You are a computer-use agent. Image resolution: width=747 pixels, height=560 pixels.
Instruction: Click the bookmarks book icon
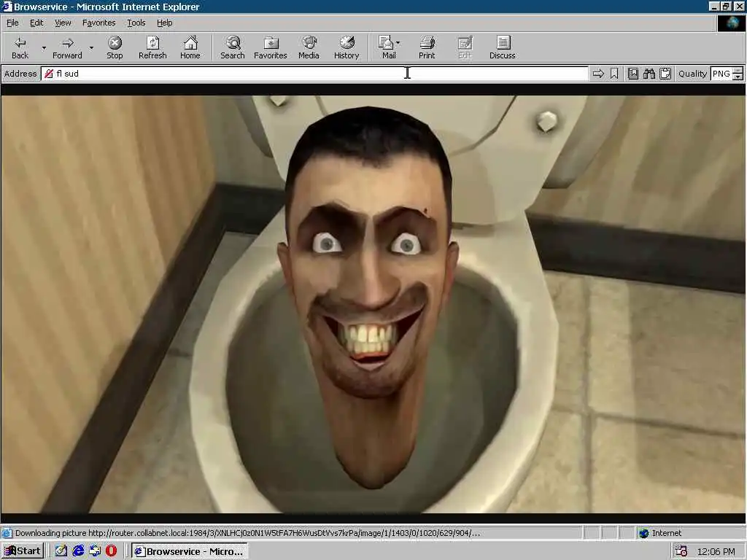tap(632, 74)
